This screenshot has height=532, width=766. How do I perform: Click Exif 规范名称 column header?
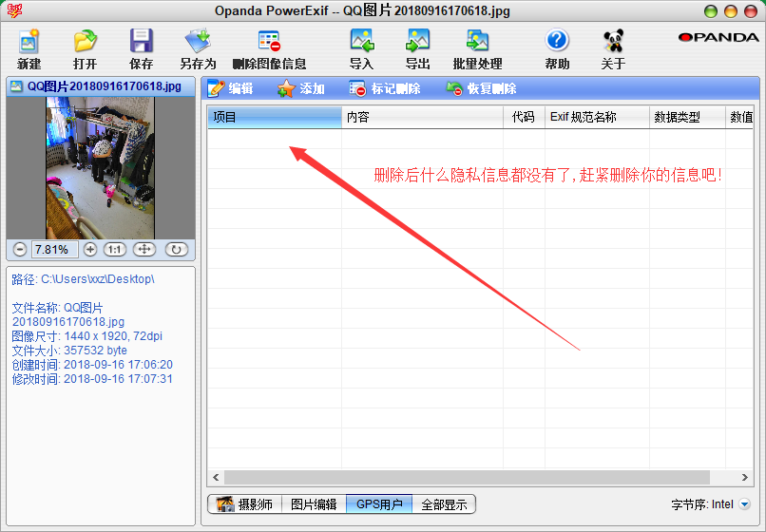pos(597,117)
